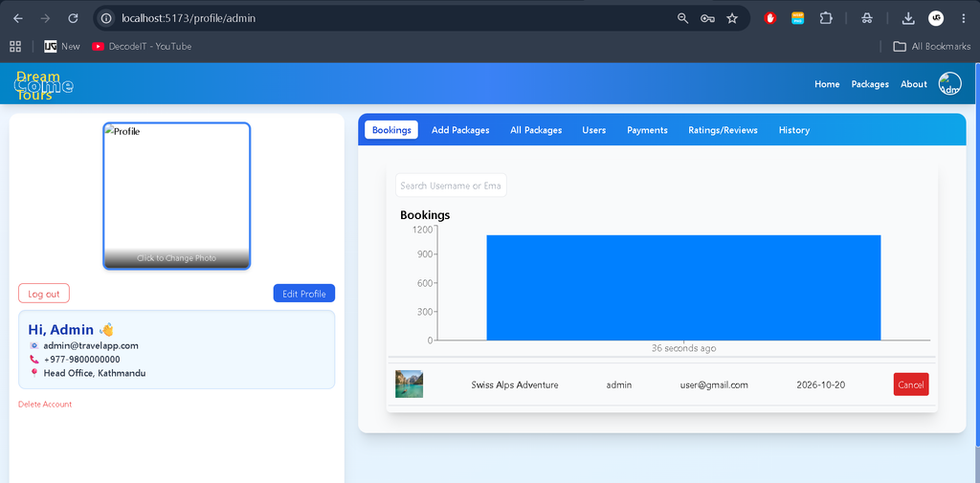
Task: Cancel the Swiss Alps Adventure booking
Action: pos(911,384)
